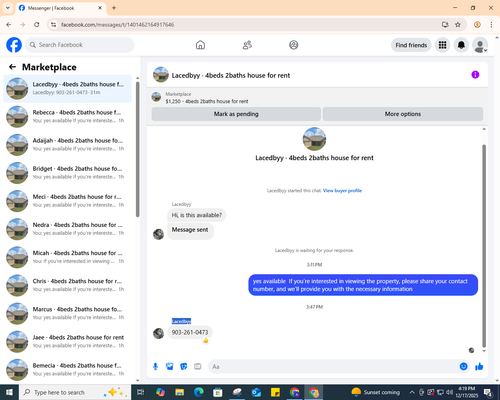This screenshot has height=400, width=500.
Task: Open Task View on the taskbar
Action: [141, 392]
